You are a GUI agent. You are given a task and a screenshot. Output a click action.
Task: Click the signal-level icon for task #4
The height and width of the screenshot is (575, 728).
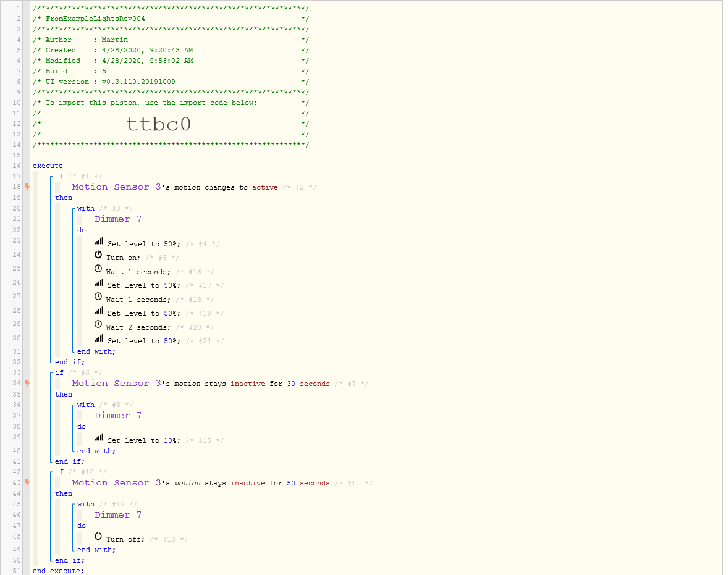tap(99, 241)
